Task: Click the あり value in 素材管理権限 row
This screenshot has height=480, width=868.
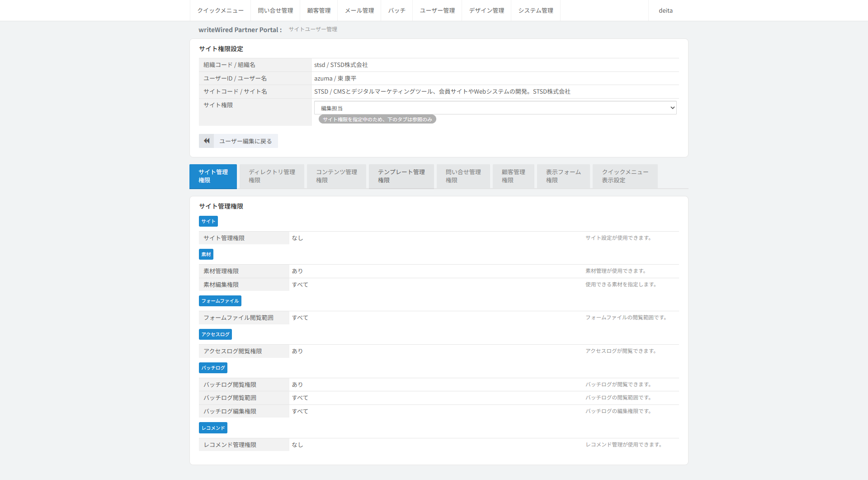Action: coord(297,271)
